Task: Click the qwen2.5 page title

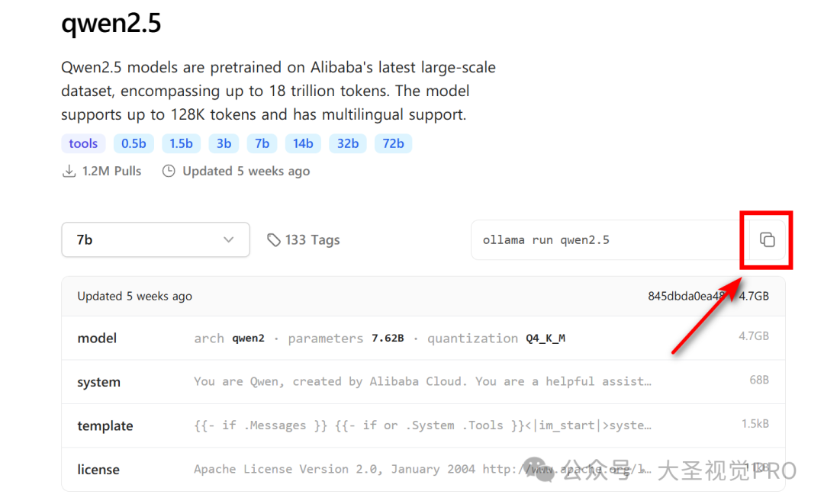Action: click(x=111, y=23)
